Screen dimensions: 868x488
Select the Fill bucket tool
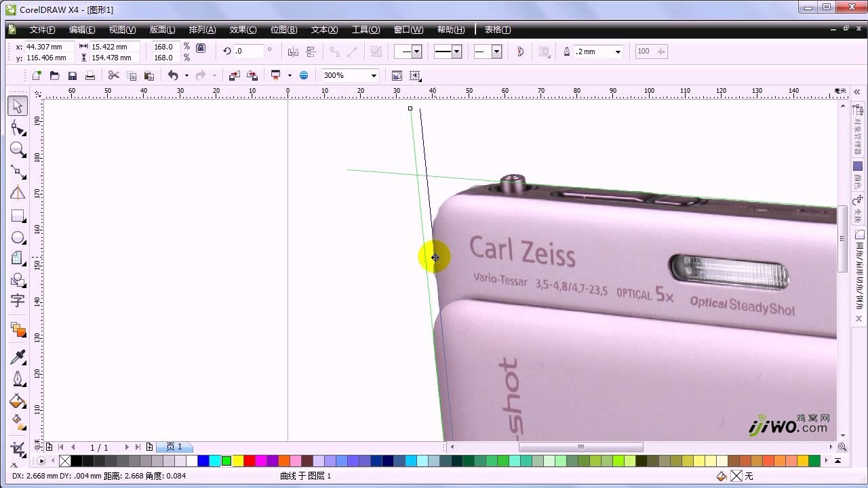pos(18,401)
